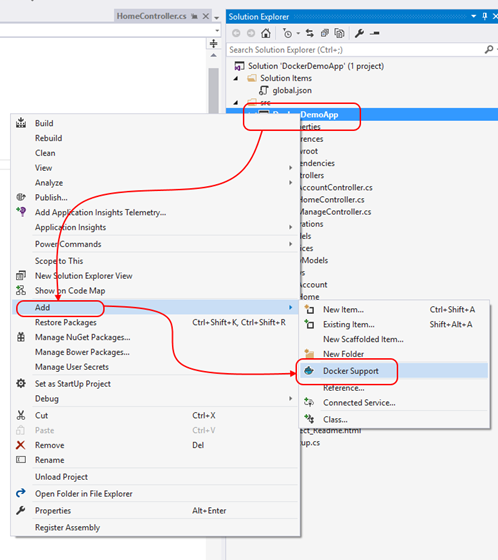Open the Solution Explorer window options dropdown
Image resolution: width=498 pixels, height=560 pixels.
coord(474,16)
